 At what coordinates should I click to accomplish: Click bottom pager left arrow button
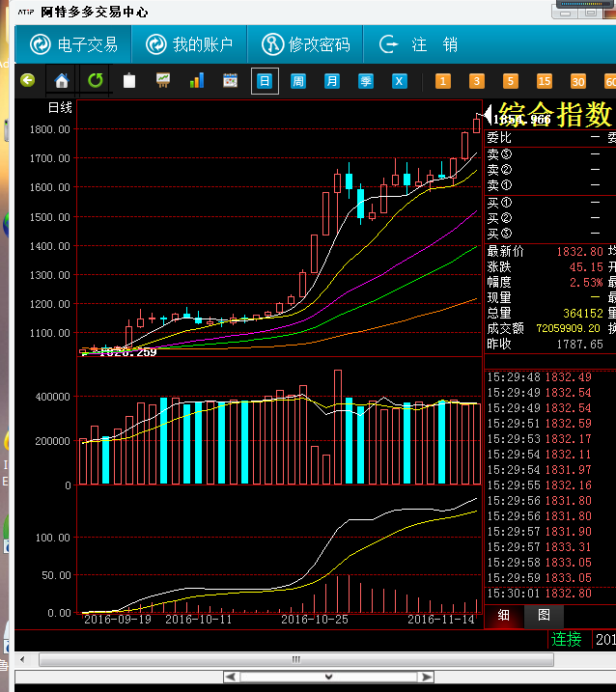tap(232, 677)
